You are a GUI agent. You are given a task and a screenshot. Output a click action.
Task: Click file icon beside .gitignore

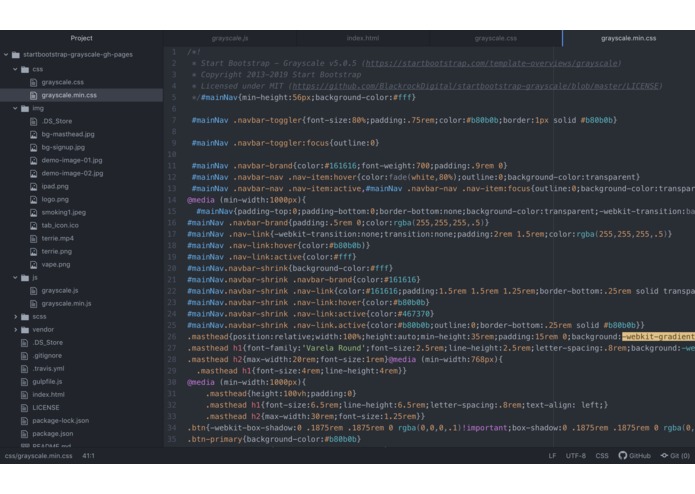pyautogui.click(x=24, y=356)
